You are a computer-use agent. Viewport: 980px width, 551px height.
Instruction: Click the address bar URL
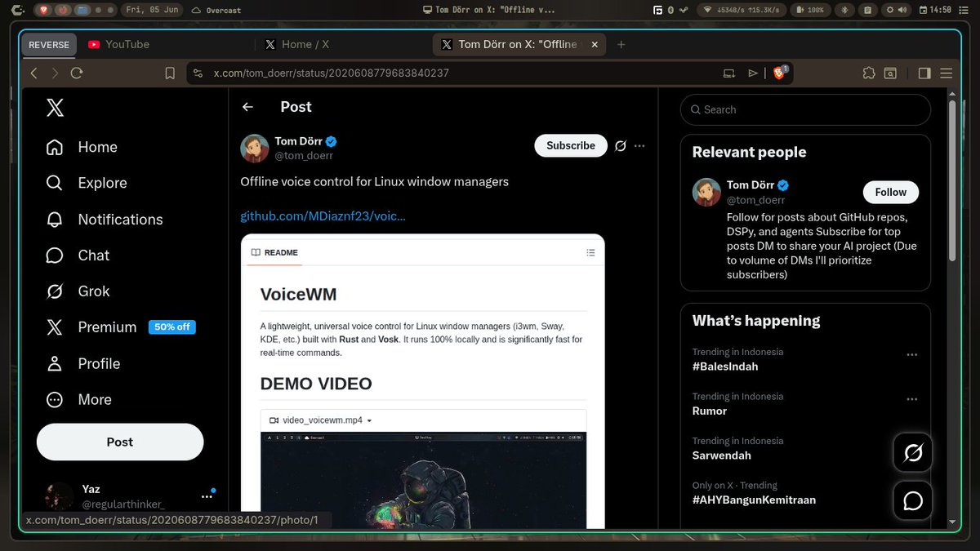coord(332,73)
